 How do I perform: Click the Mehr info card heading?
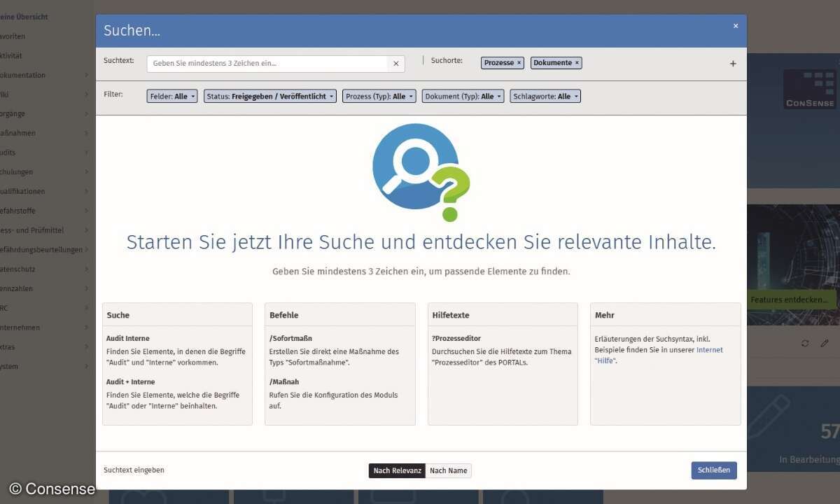pos(605,316)
